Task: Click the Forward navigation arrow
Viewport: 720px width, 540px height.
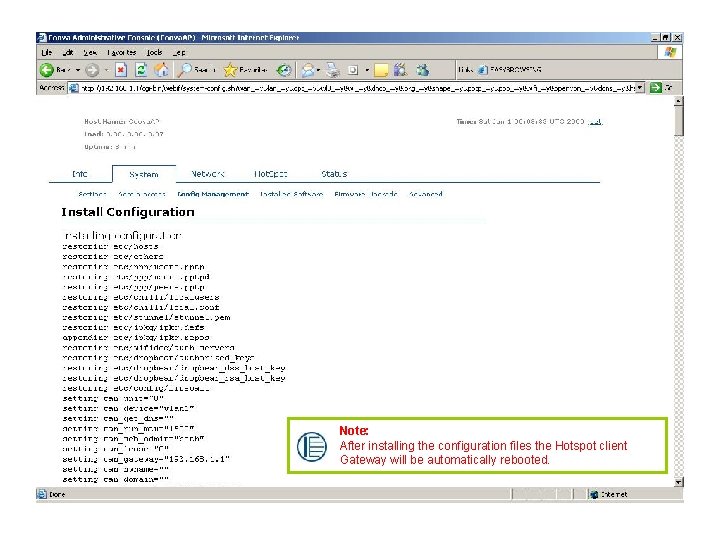Action: (92, 70)
